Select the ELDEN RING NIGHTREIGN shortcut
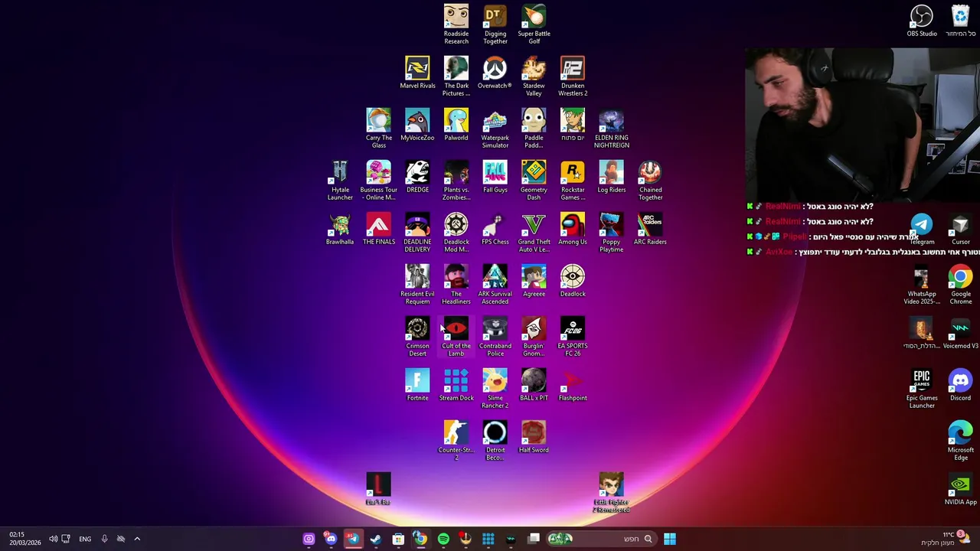The height and width of the screenshot is (551, 980). tap(612, 129)
